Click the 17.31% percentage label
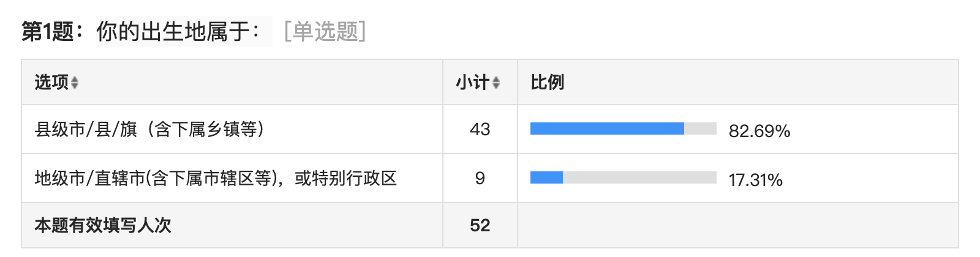Viewport: 980px width, 257px height. (x=756, y=180)
